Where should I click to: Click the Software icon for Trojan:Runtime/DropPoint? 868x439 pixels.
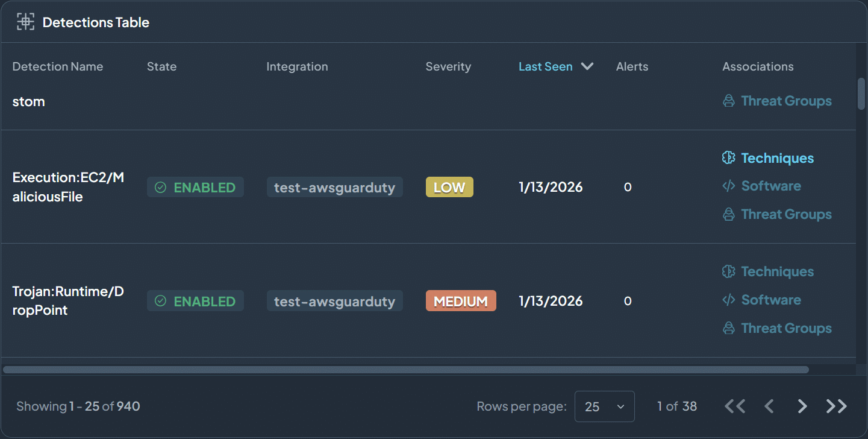[728, 300]
